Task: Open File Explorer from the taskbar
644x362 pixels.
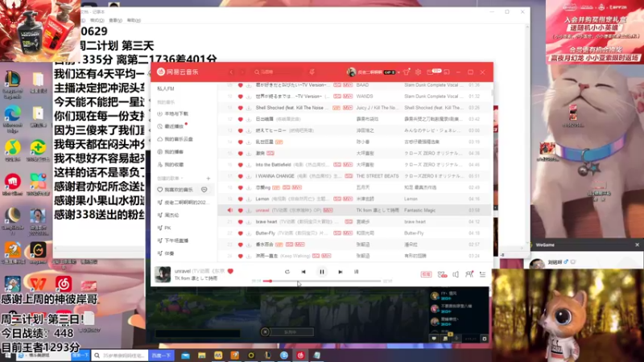Action: pyautogui.click(x=202, y=356)
